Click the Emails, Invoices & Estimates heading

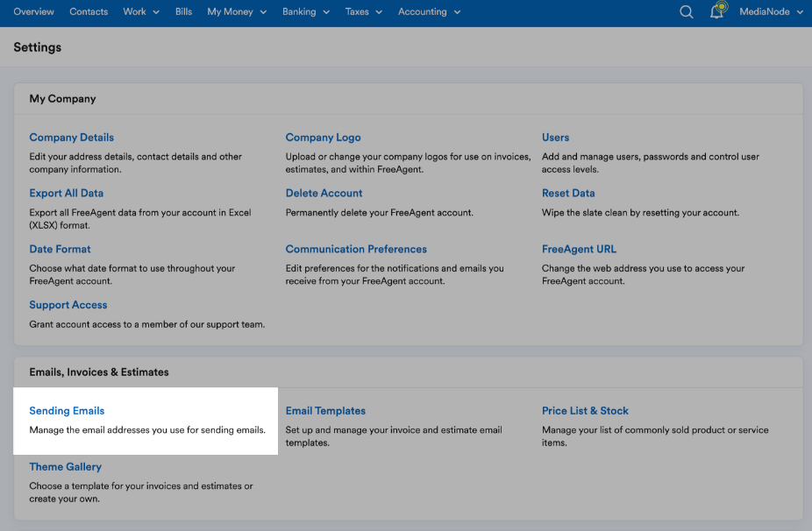pos(99,372)
